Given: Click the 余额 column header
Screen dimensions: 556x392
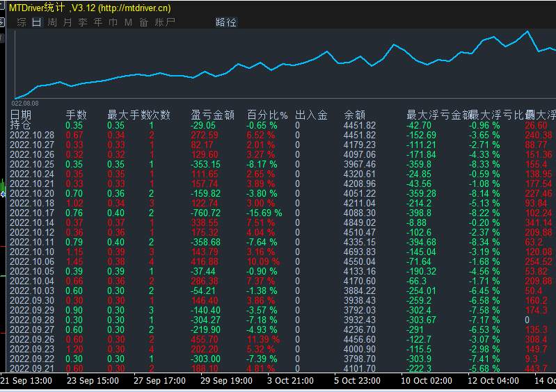Looking at the screenshot, I should coord(354,115).
